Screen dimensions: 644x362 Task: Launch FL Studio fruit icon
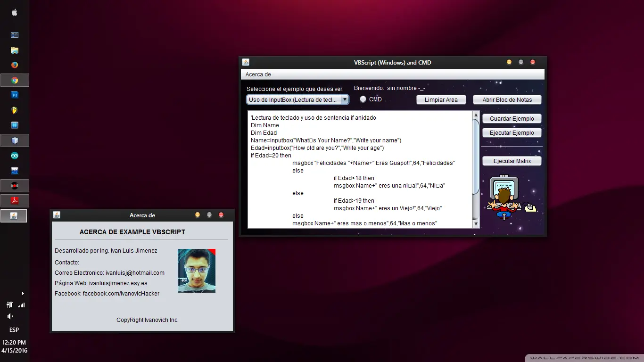[x=15, y=110]
